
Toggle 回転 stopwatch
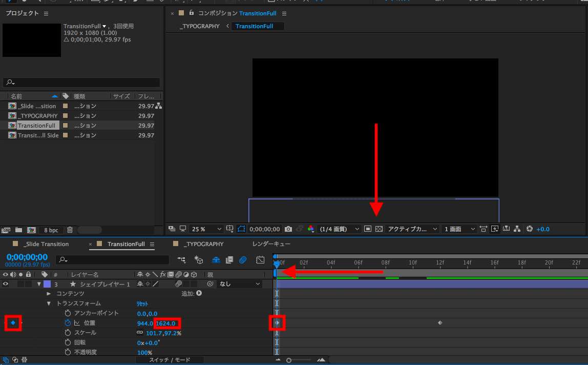[x=68, y=342]
